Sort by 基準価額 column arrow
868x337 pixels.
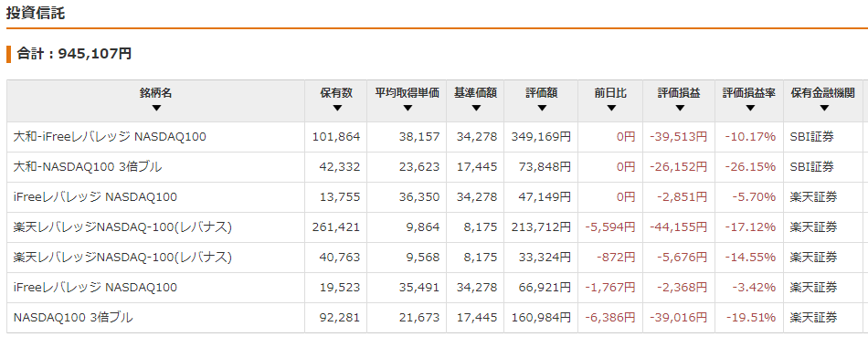click(476, 109)
